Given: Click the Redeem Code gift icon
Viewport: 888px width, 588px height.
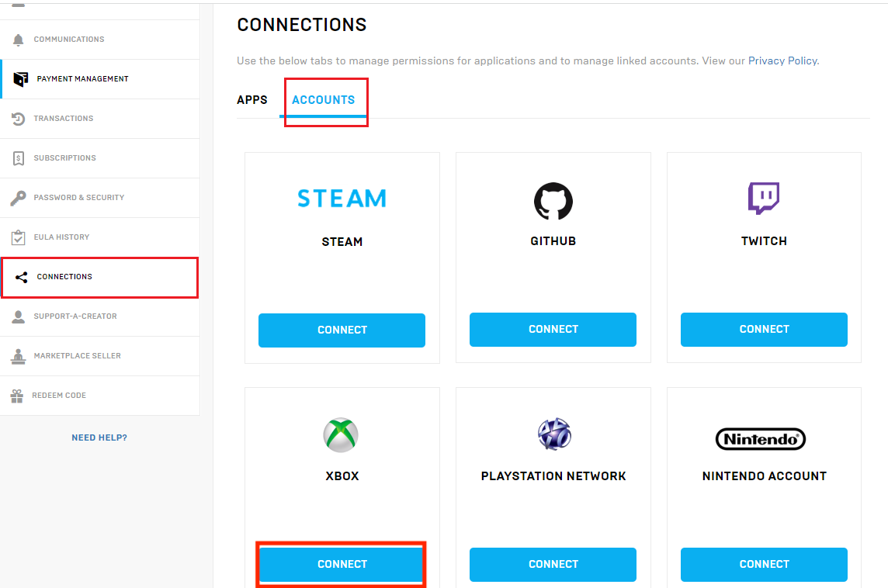Looking at the screenshot, I should 17,396.
